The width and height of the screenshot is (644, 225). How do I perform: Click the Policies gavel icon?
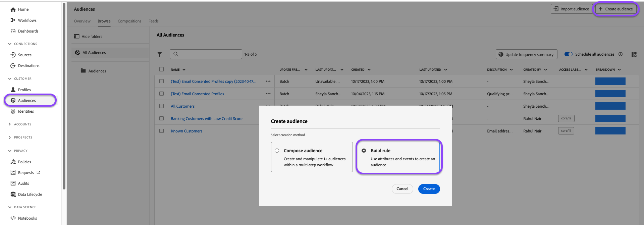point(13,162)
